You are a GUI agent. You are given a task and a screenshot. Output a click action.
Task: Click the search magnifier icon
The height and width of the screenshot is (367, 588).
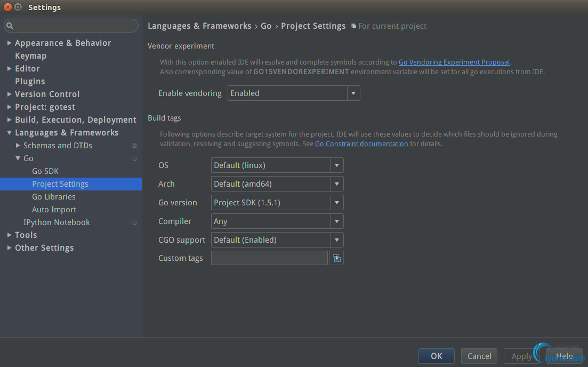10,26
